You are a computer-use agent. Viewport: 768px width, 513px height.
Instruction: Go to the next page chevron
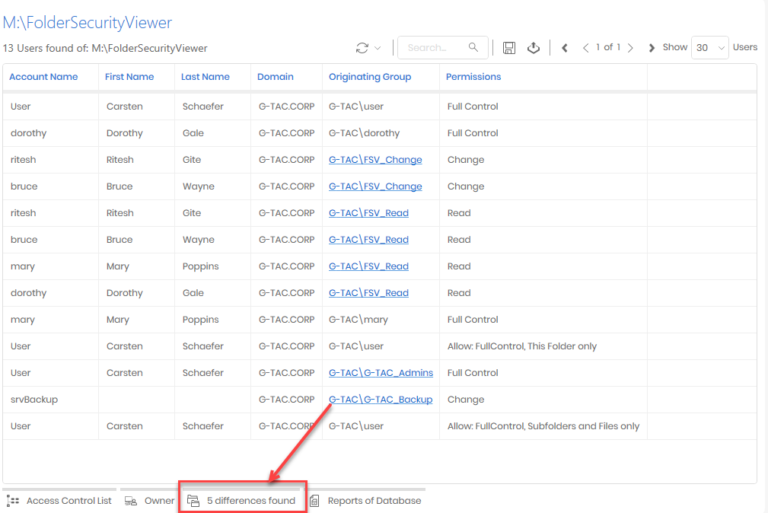630,48
